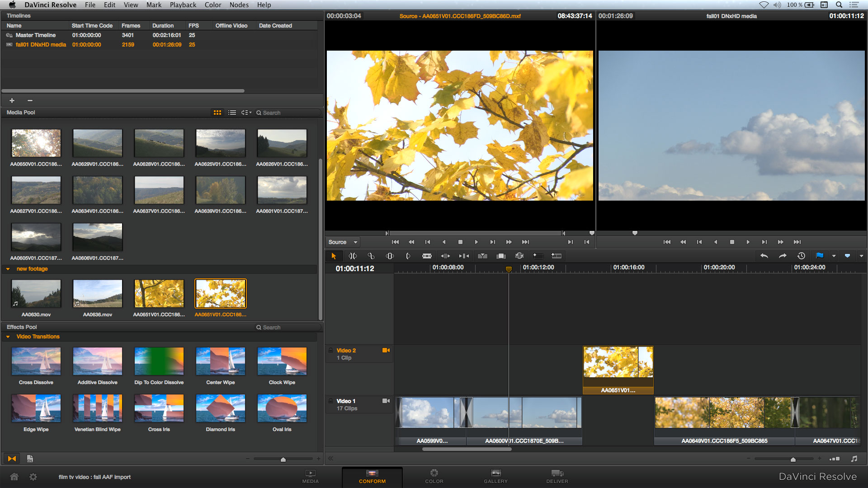Switch to the DELIVER page
The height and width of the screenshot is (488, 868).
pyautogui.click(x=557, y=477)
